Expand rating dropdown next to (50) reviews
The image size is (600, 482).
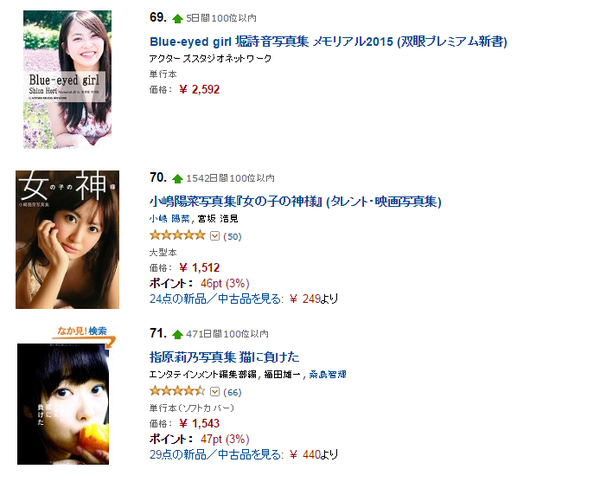point(215,236)
